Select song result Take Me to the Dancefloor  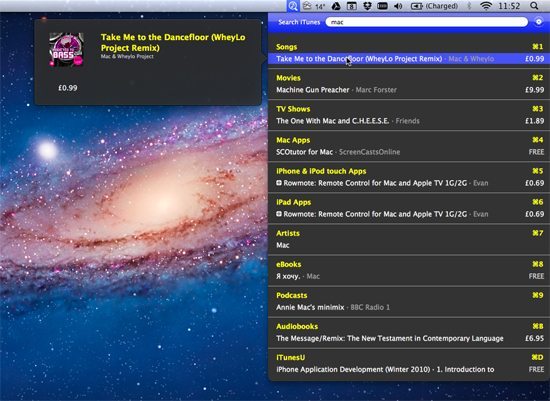(x=409, y=59)
